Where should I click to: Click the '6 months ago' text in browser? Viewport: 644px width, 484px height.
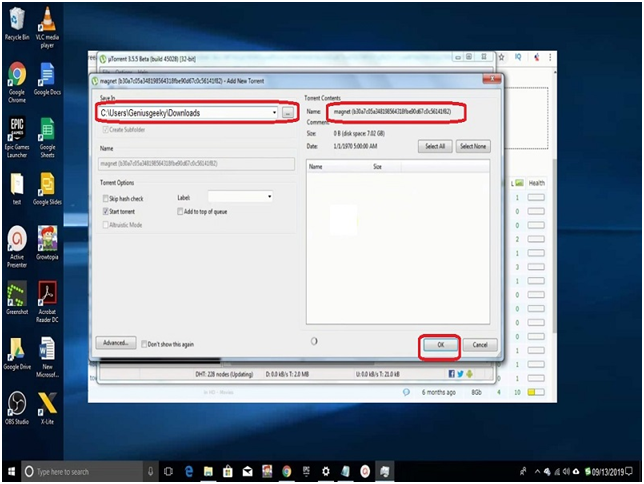coord(439,392)
